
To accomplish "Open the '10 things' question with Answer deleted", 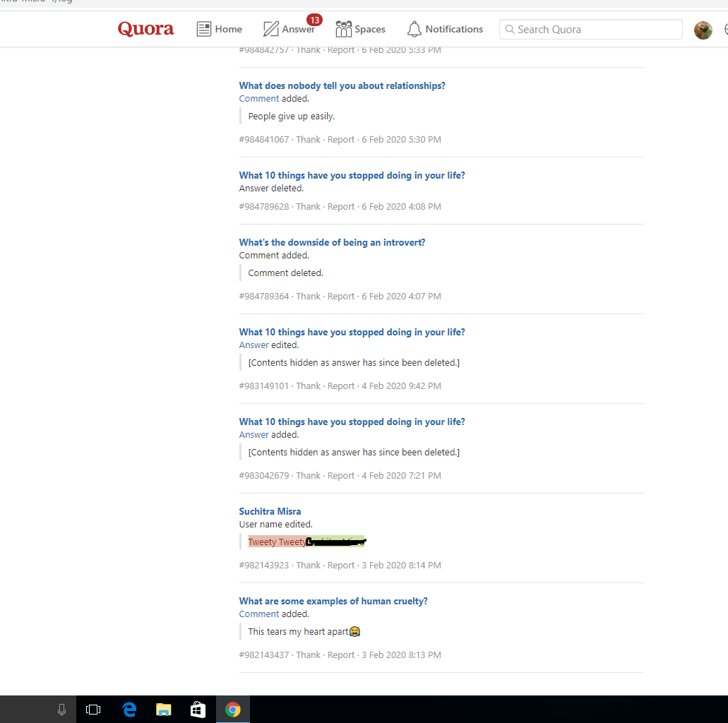I will pos(352,175).
